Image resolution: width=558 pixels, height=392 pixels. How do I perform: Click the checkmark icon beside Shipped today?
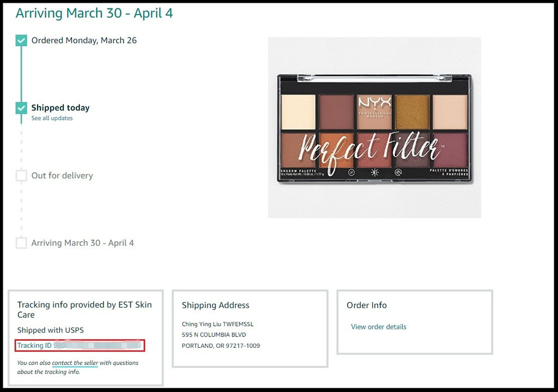click(21, 108)
